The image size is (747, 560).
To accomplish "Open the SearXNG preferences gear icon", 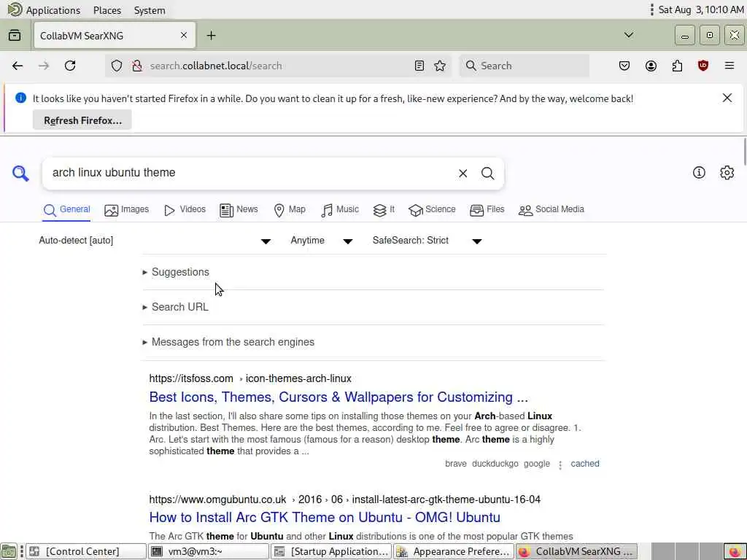I will tap(727, 172).
